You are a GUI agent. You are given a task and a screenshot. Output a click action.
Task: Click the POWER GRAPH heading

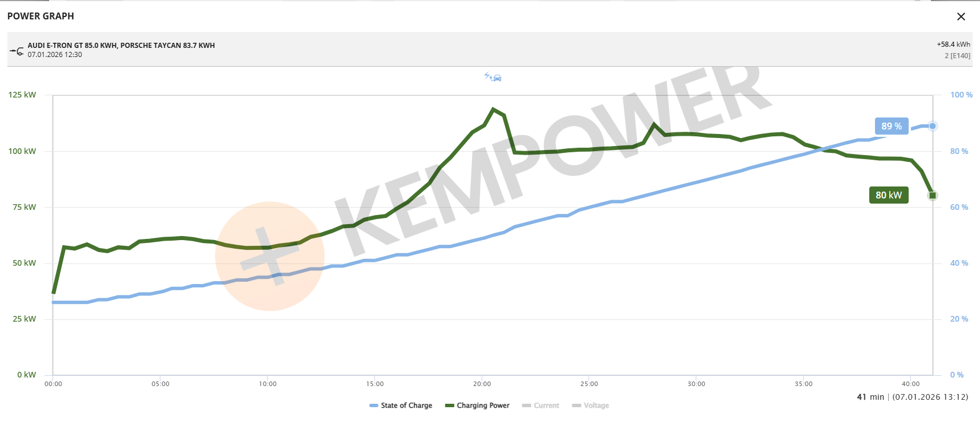(41, 16)
